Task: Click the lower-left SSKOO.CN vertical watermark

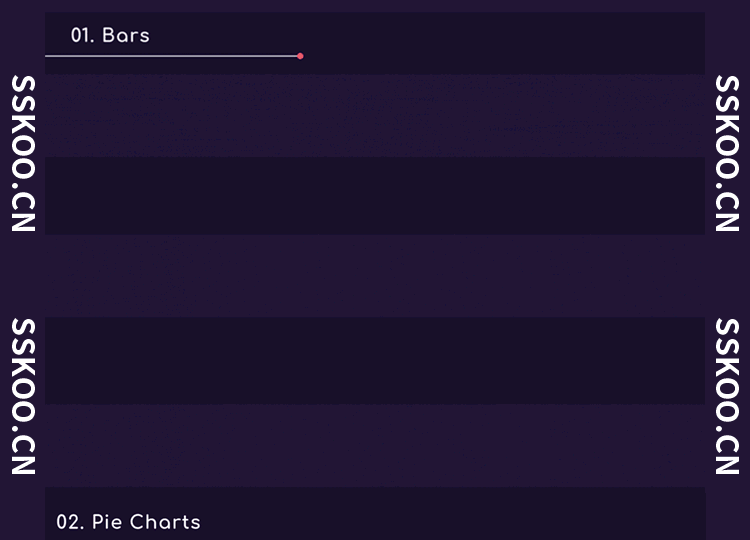Action: pos(24,396)
